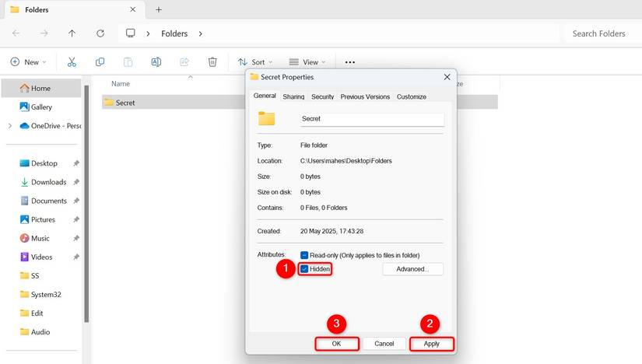Switch to the Security tab

pos(322,96)
